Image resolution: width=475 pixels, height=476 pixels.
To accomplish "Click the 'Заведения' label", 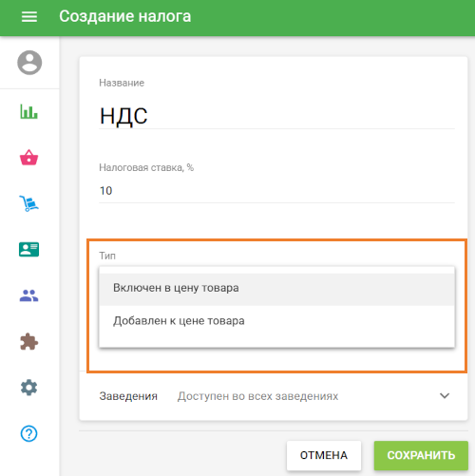I will click(128, 396).
